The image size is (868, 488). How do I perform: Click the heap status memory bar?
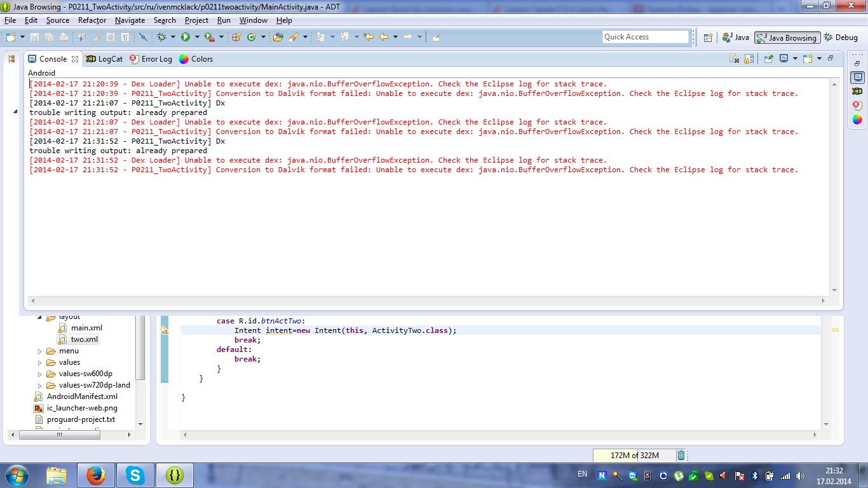click(634, 455)
